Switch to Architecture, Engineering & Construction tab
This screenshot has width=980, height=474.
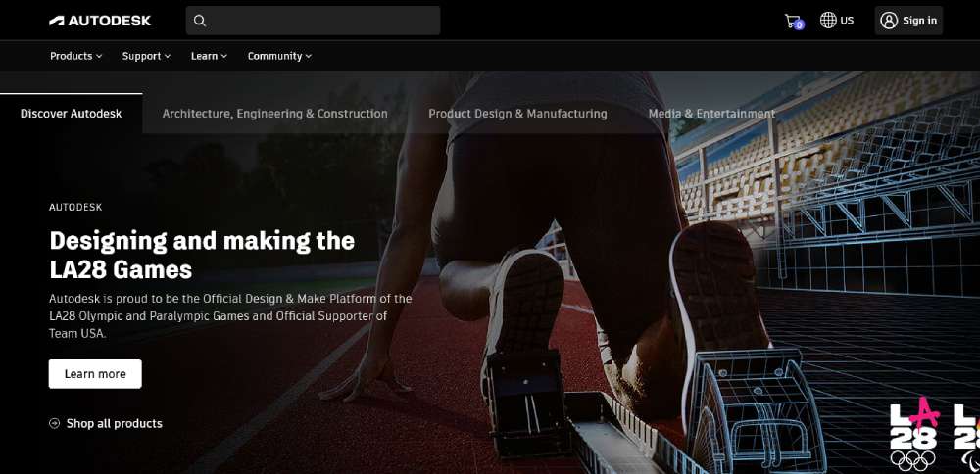[x=275, y=114]
